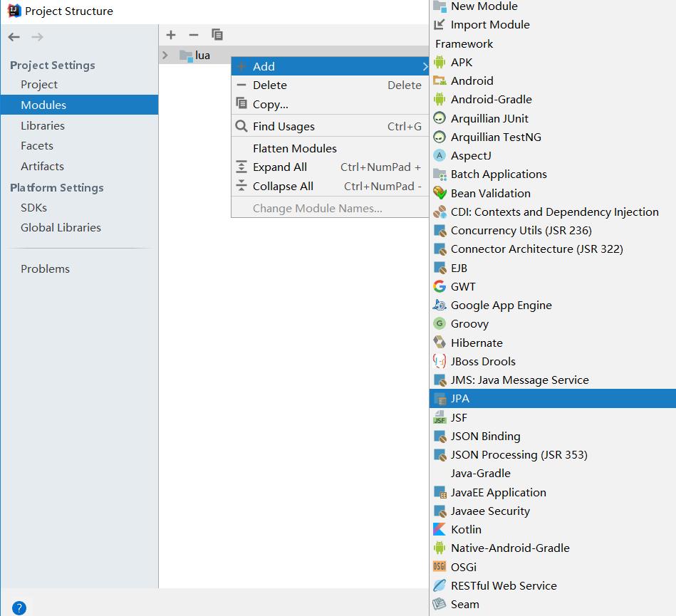Screen dimensions: 676x616
Task: Click the AspectJ icon
Action: 440,155
